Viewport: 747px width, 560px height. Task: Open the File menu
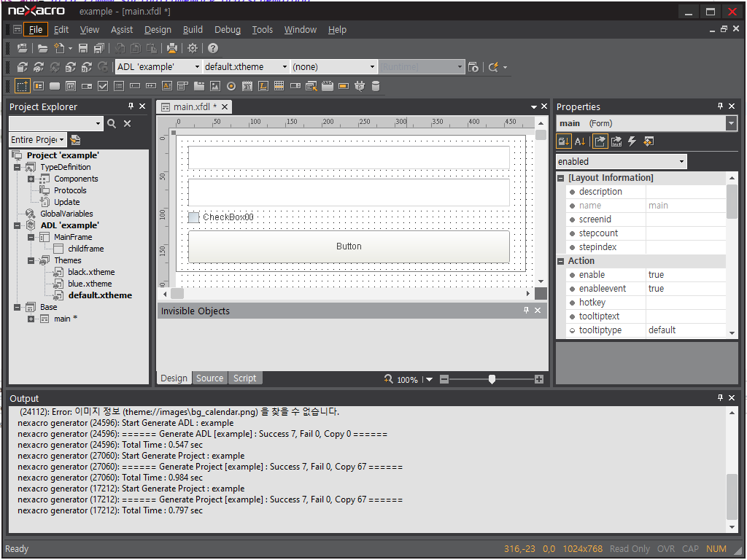pos(36,29)
